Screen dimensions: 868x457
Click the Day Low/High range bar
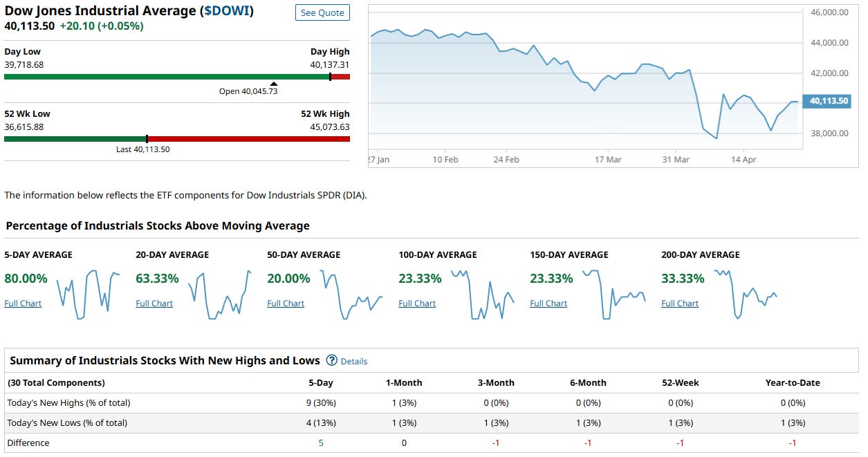pyautogui.click(x=177, y=77)
